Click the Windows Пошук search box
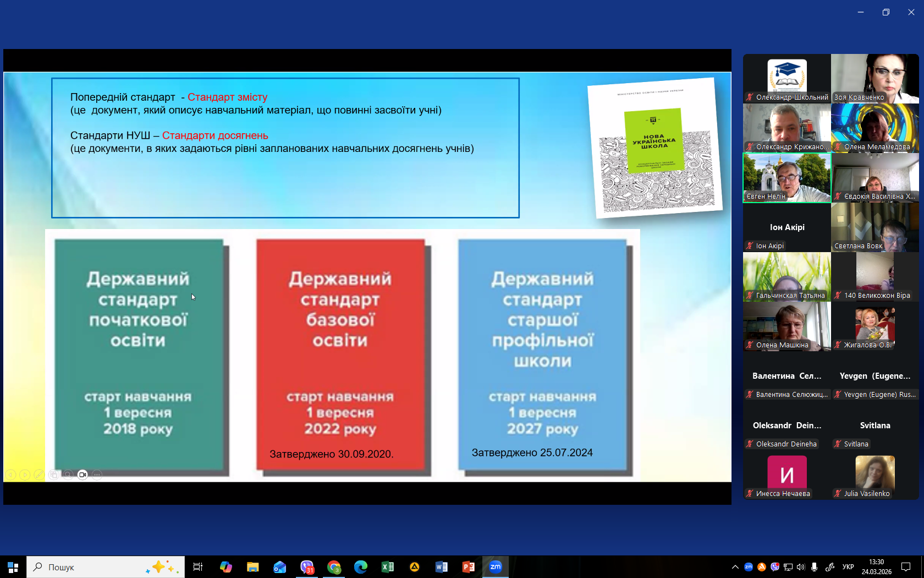The image size is (924, 578). tap(106, 567)
